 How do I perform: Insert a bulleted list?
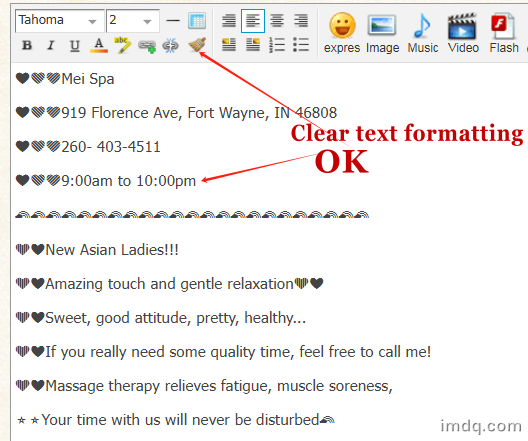click(x=301, y=45)
